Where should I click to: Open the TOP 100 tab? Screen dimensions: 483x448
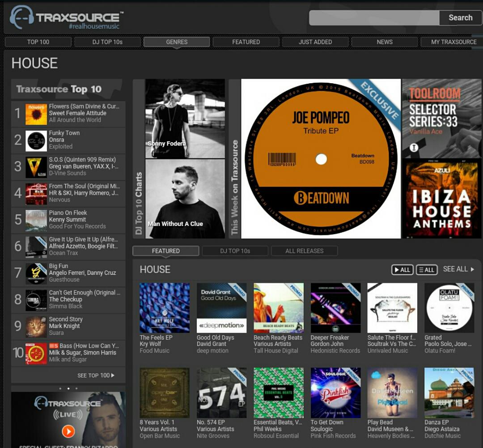pos(38,42)
